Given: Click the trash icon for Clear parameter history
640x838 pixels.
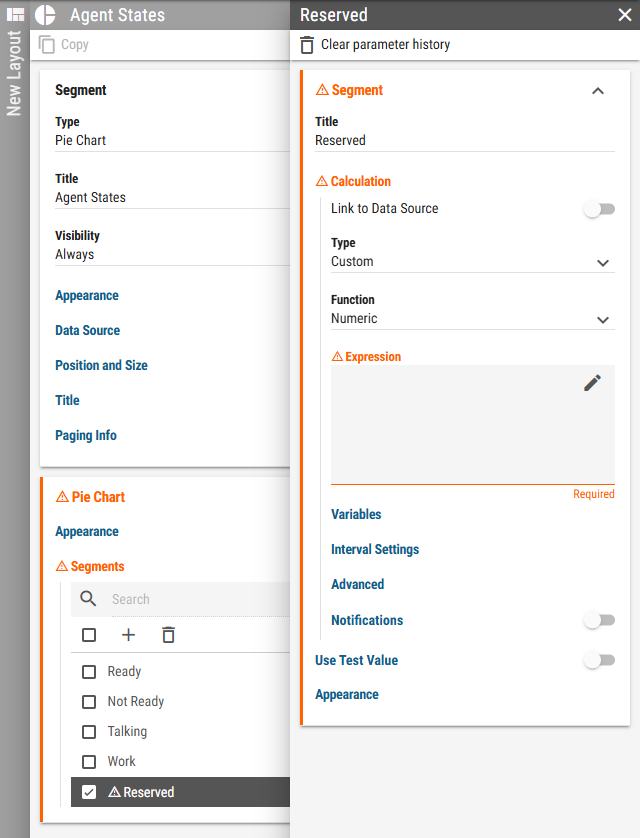Looking at the screenshot, I should coord(307,45).
